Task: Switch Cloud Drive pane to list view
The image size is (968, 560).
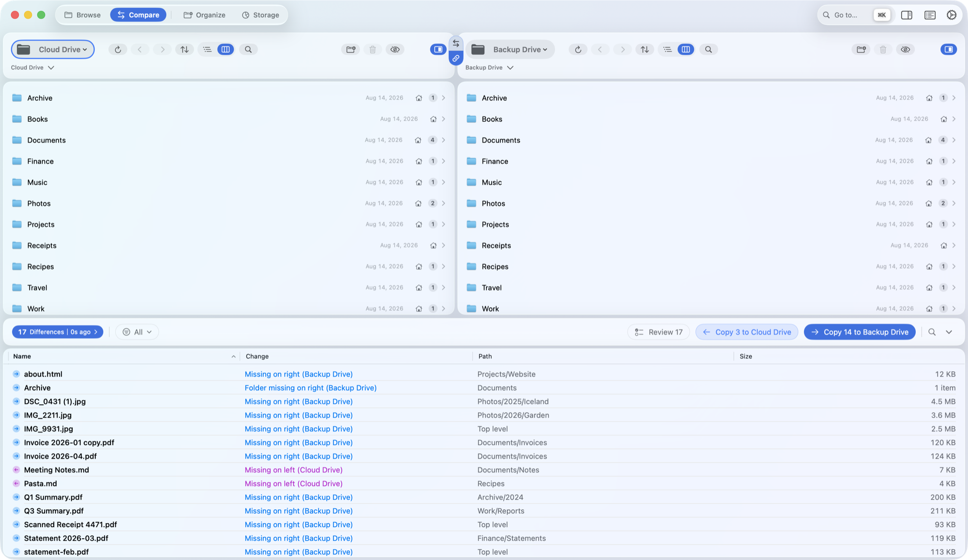Action: point(207,49)
